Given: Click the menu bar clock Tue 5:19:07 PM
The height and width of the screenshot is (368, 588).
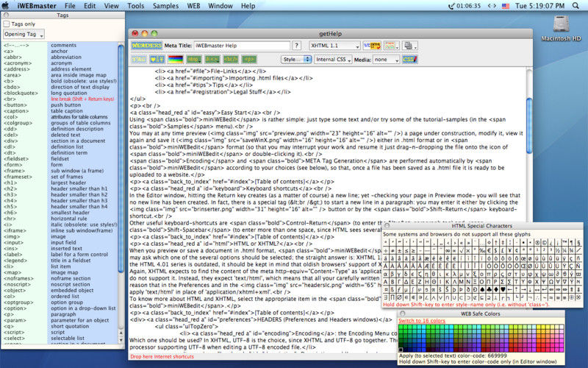Looking at the screenshot, I should pyautogui.click(x=539, y=6).
